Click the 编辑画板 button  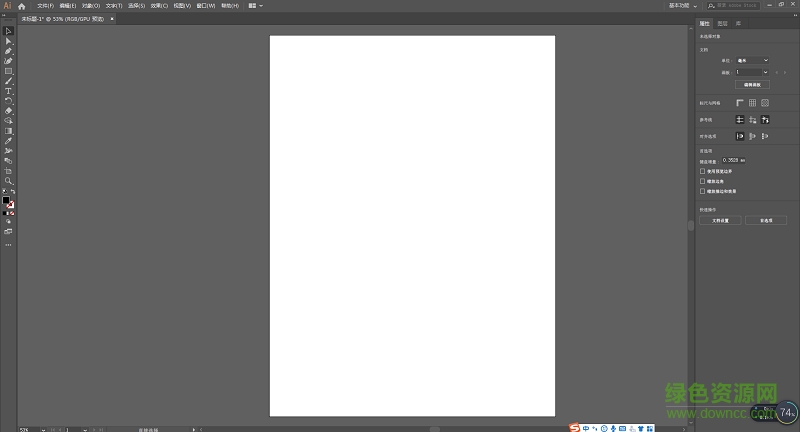751,85
